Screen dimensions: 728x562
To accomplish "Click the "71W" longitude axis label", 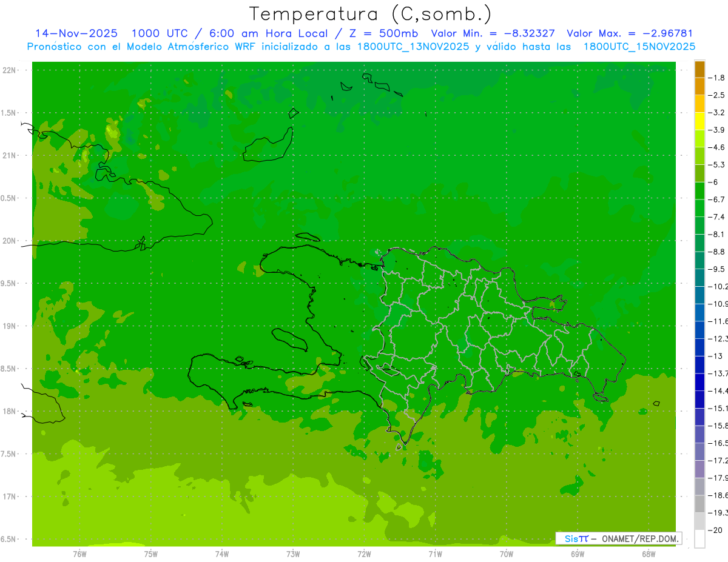I will click(x=435, y=554).
